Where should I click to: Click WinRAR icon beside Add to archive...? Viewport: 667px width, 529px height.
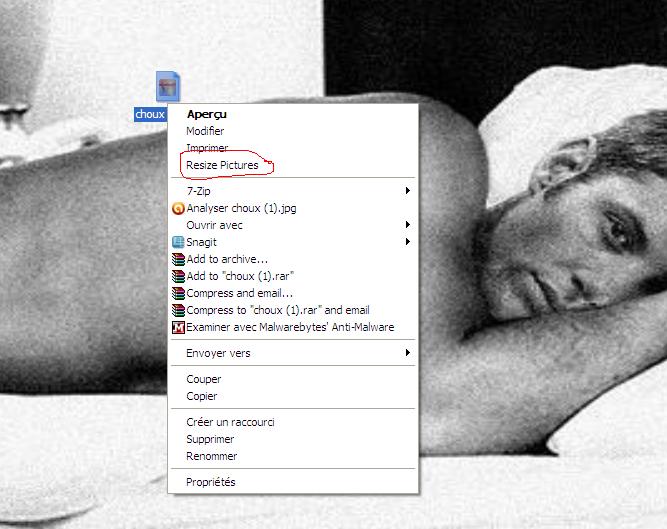pyautogui.click(x=178, y=259)
